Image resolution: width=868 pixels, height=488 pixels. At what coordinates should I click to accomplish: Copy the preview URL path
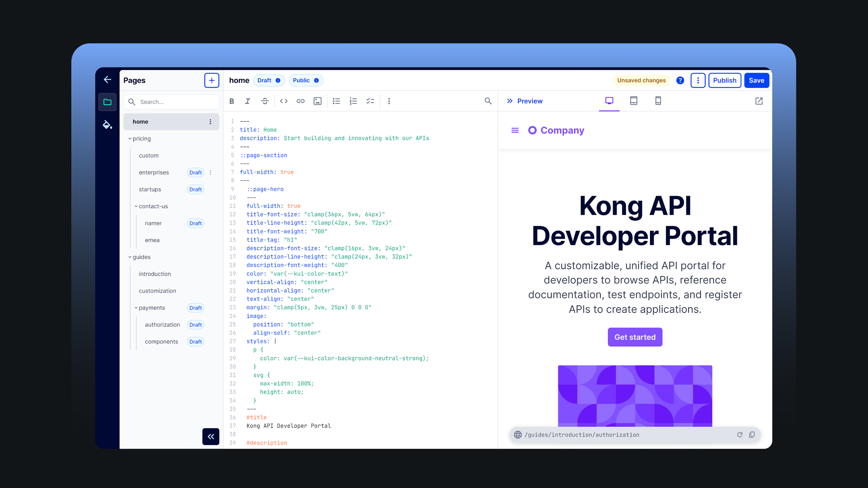(752, 435)
